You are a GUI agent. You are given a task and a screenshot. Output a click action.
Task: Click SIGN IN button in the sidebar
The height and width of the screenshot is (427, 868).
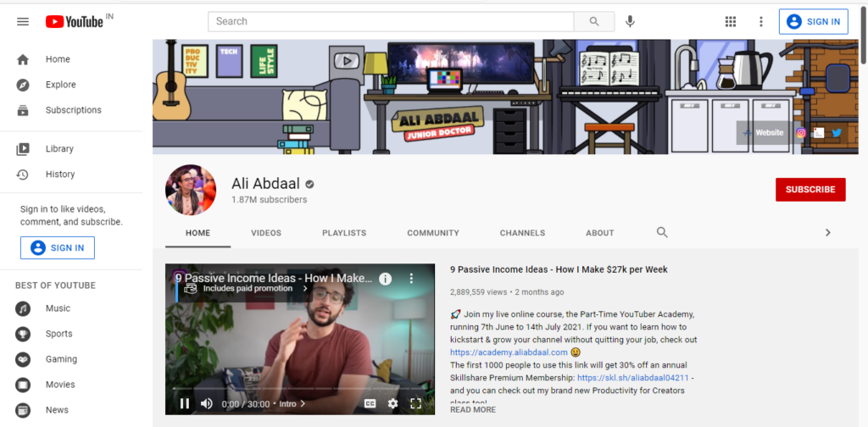[x=58, y=247]
